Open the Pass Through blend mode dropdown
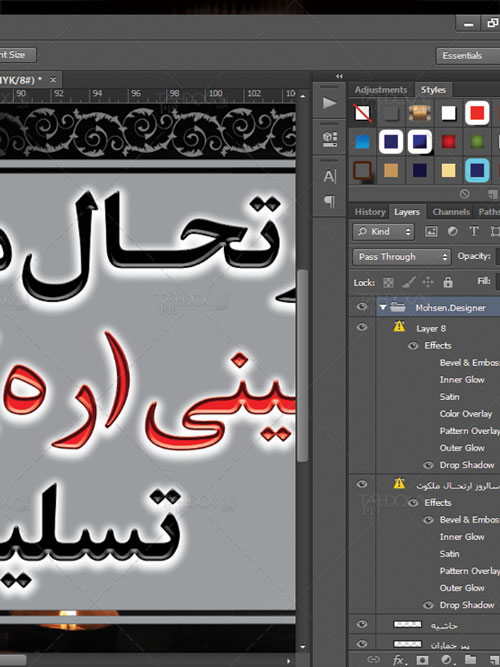Screen dimensions: 500x667 (401, 257)
